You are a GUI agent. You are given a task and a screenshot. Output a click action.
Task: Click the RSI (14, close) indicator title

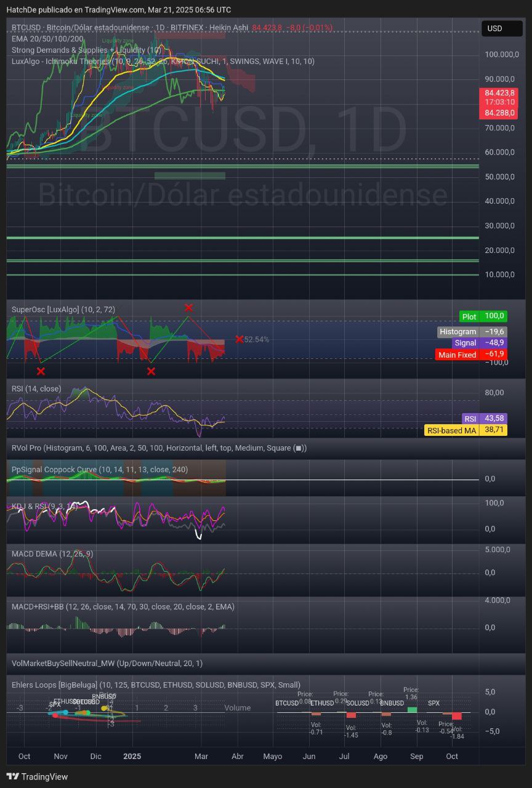[36, 388]
